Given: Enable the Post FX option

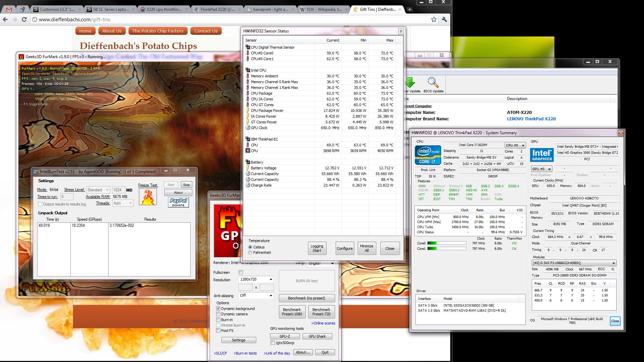Looking at the screenshot, I should click(218, 331).
